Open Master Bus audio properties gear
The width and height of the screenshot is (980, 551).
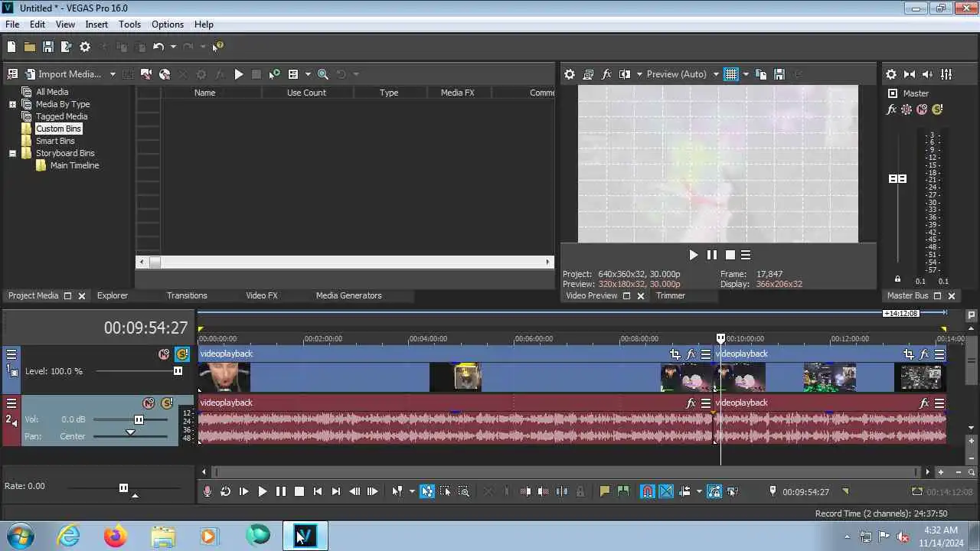[891, 74]
